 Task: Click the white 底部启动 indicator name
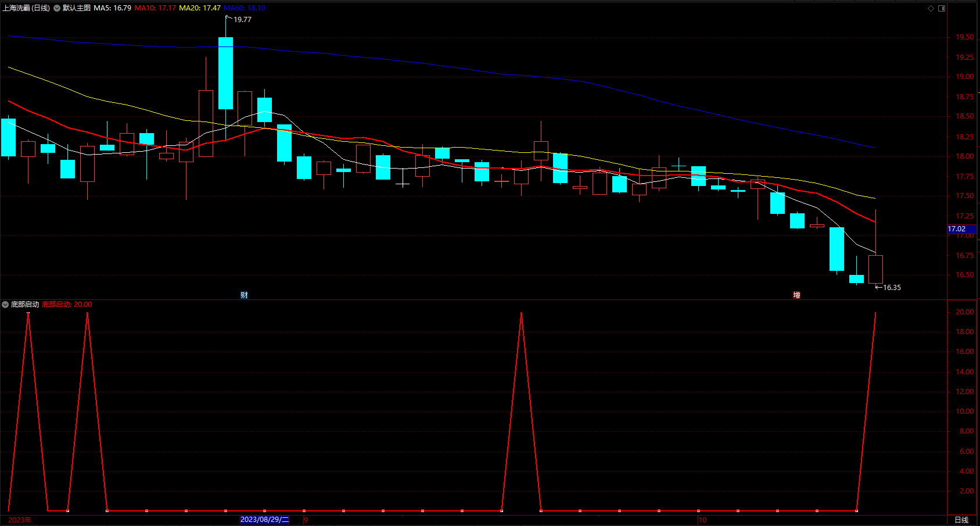[25, 305]
